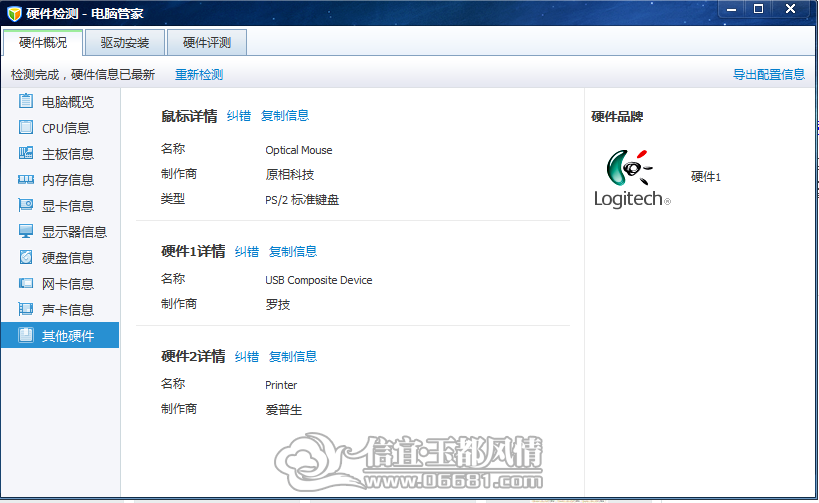Go to 显示器信息 in the sidebar
The width and height of the screenshot is (819, 503).
60,231
